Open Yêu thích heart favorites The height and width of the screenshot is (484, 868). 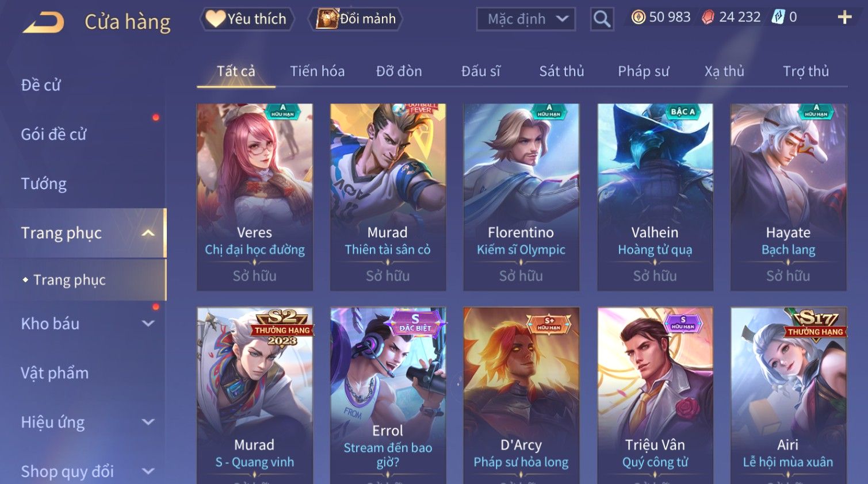click(x=247, y=19)
